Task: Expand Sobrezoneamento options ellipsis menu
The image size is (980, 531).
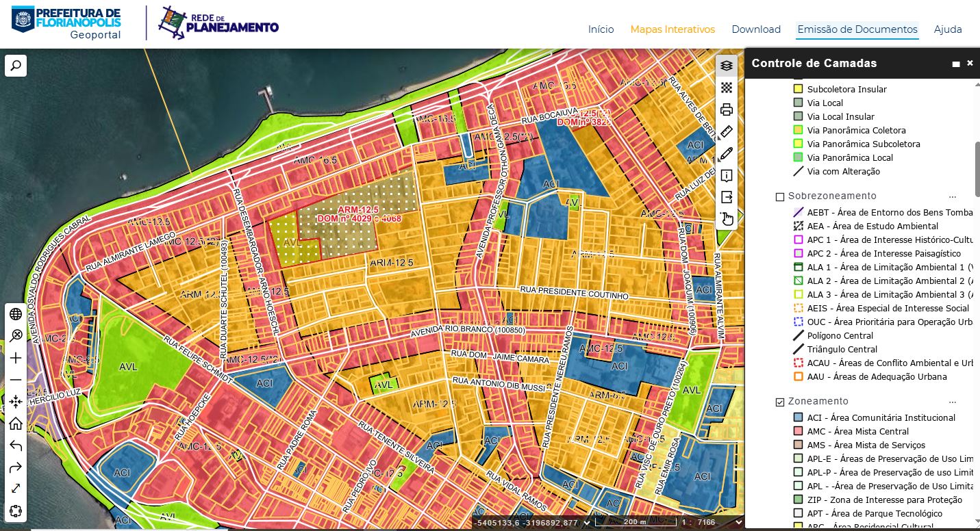Action: click(x=952, y=196)
